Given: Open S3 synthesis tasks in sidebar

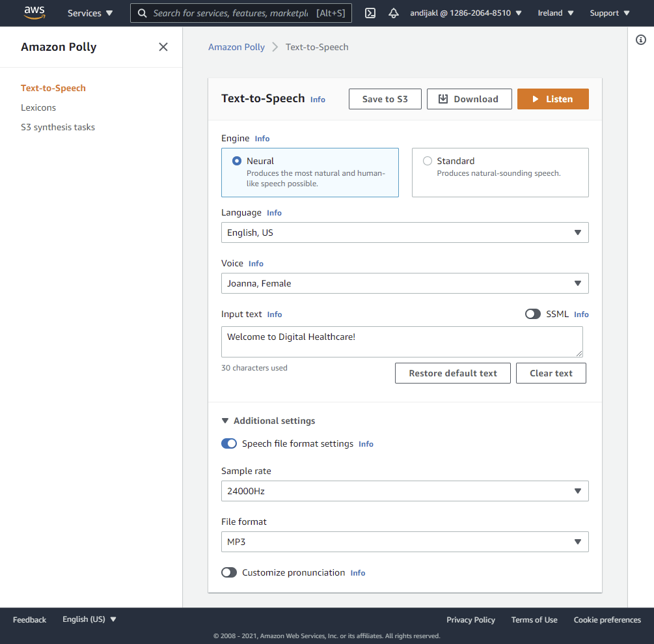Looking at the screenshot, I should tap(58, 127).
